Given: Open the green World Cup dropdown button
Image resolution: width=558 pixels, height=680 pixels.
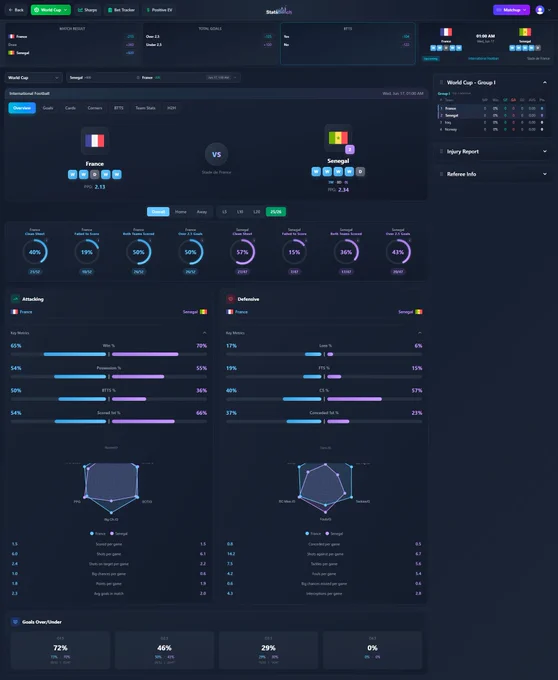Looking at the screenshot, I should [x=51, y=10].
